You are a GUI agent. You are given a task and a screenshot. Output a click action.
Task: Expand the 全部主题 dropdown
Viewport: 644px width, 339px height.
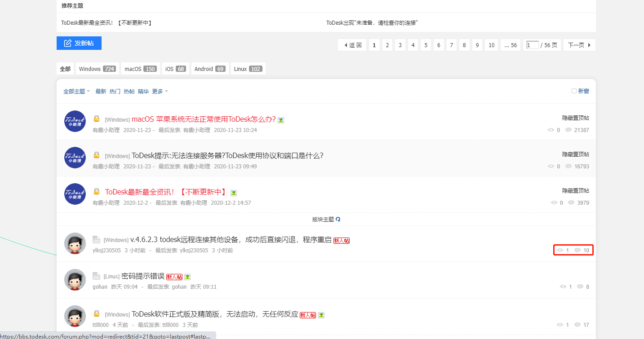tap(77, 91)
